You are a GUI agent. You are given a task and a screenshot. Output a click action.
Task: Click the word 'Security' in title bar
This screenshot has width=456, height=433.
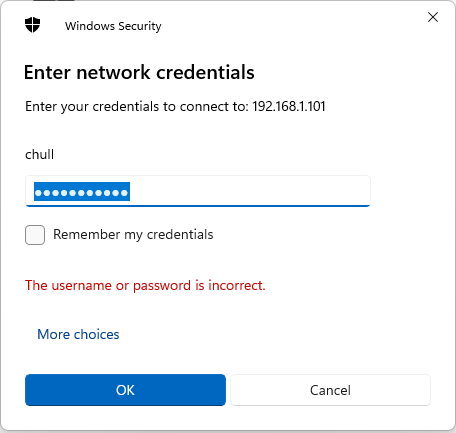(x=140, y=26)
